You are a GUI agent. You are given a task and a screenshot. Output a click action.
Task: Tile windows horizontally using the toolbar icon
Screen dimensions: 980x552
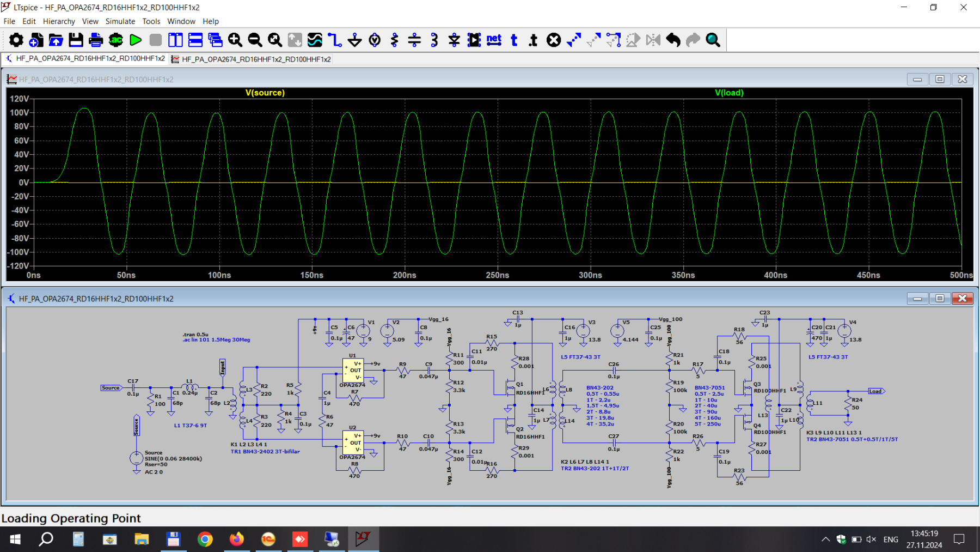(x=195, y=40)
